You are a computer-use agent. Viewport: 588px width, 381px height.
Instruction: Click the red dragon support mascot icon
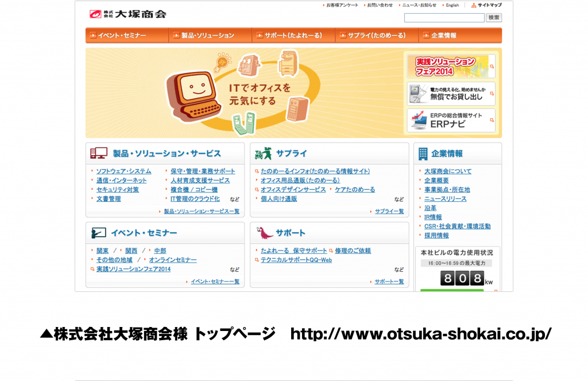(x=264, y=233)
